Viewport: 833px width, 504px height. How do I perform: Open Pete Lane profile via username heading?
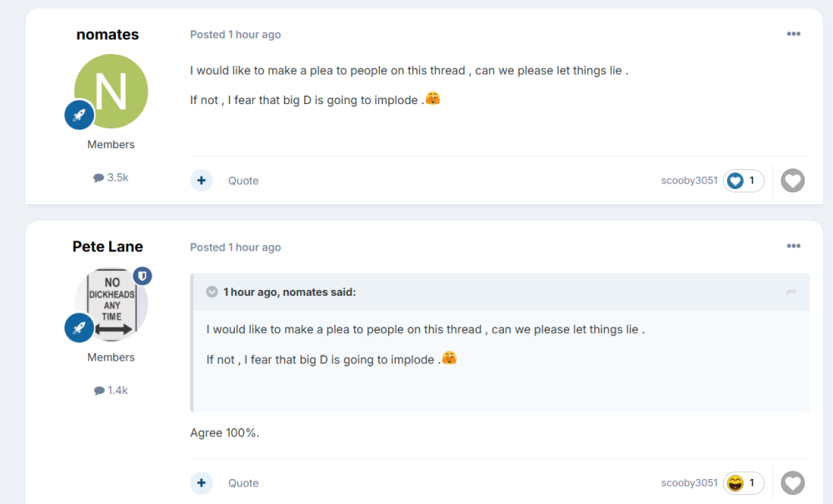[x=107, y=247]
